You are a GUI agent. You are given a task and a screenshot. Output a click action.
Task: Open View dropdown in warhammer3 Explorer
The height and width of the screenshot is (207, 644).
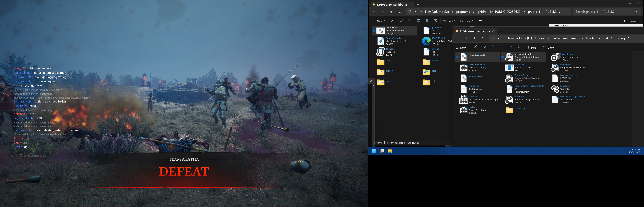tap(550, 47)
